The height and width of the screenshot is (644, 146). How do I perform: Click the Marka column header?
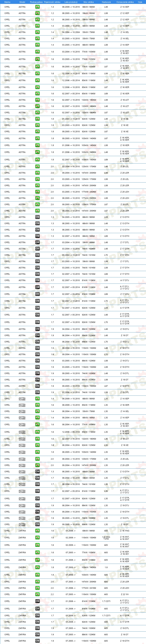coord(7,2)
